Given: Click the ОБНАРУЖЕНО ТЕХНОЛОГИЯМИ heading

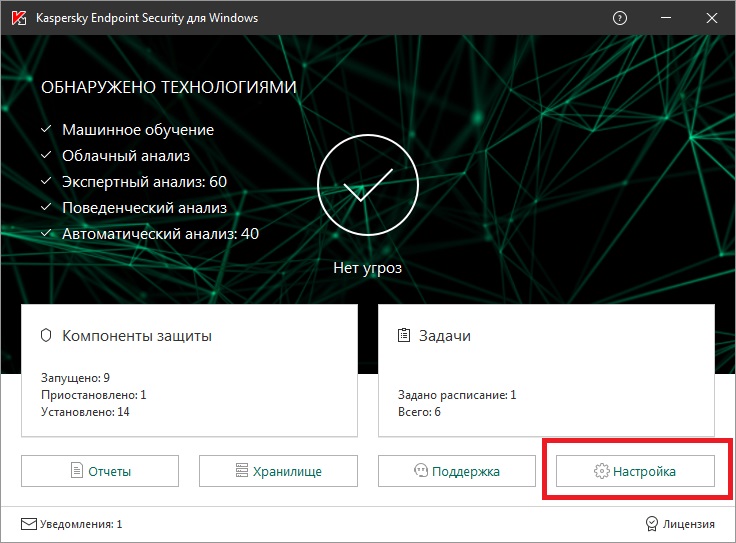Looking at the screenshot, I should click(169, 87).
